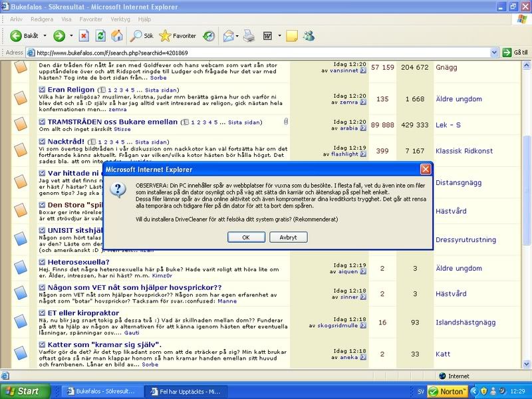Click scrollbar up arrow
This screenshot has height=399, width=532.
coord(526,65)
